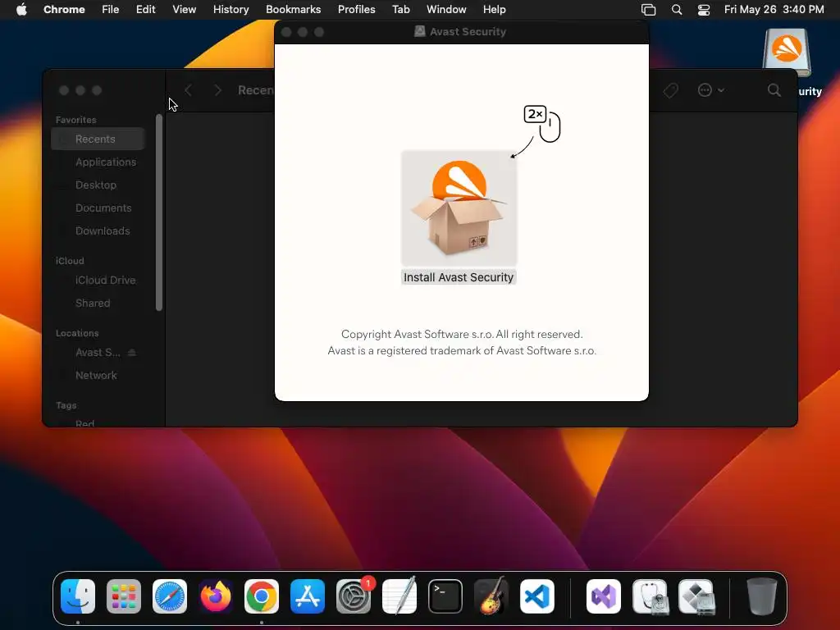Open the Edit menu

tap(145, 10)
